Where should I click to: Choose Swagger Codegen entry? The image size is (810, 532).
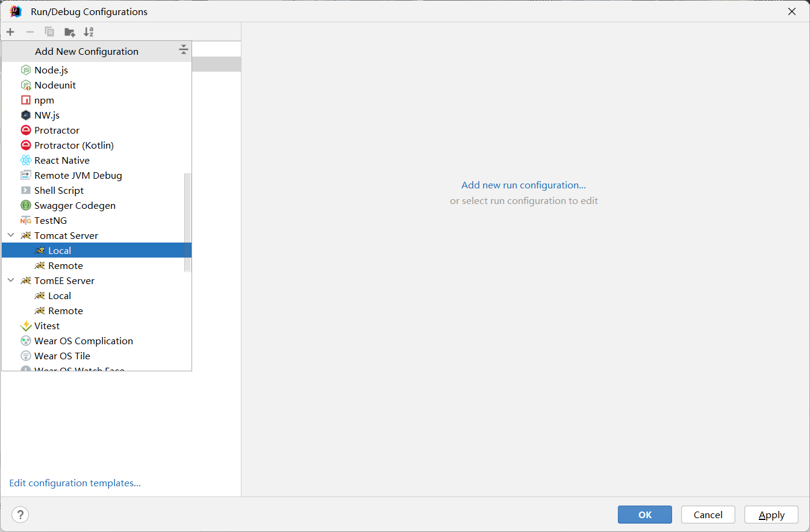(x=96, y=205)
